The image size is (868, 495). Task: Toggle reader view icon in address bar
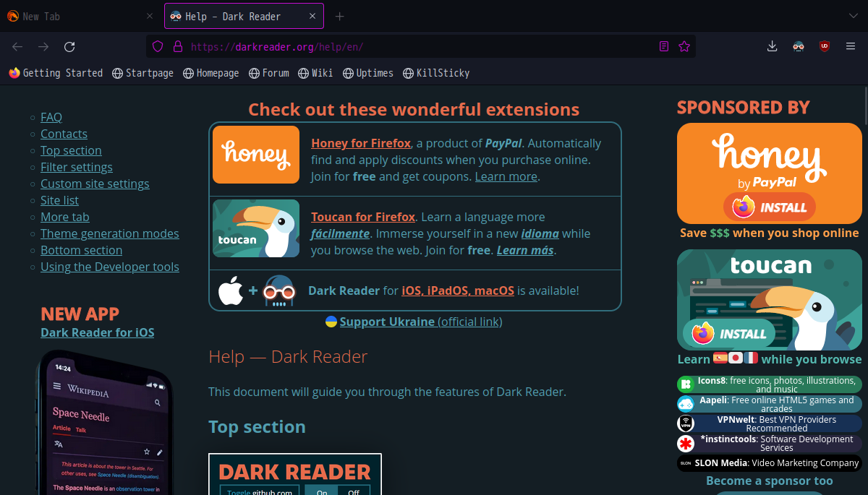[664, 46]
